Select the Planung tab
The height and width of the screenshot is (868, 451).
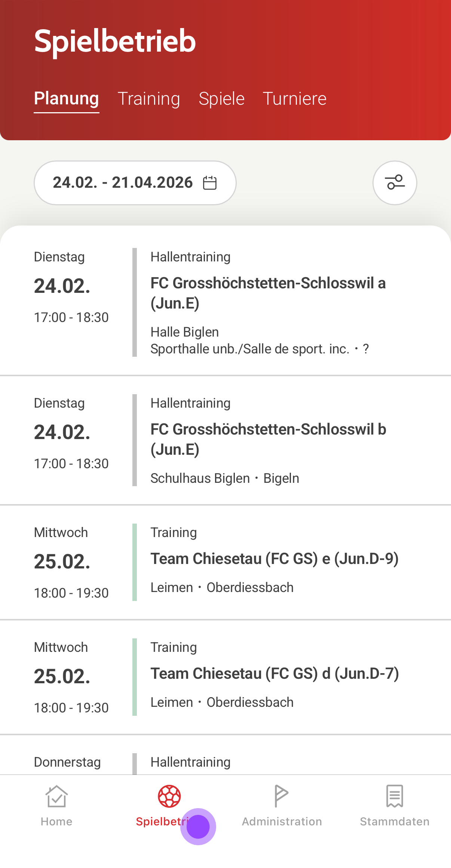pos(67,99)
